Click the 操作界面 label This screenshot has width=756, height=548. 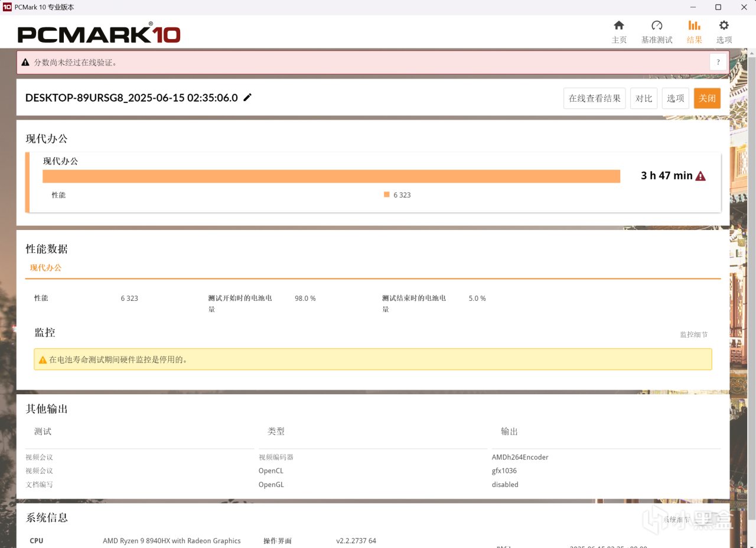coord(278,541)
